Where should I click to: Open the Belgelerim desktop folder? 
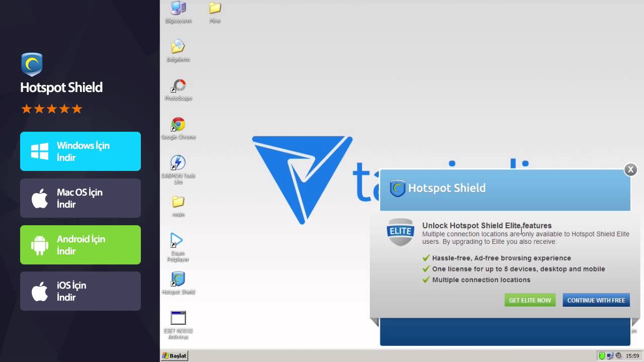[x=178, y=50]
